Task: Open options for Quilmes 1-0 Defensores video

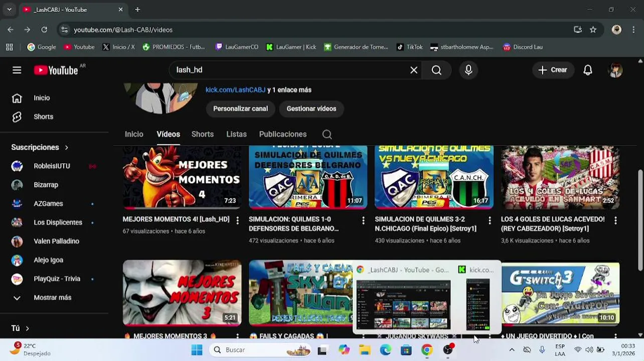Action: [363, 220]
